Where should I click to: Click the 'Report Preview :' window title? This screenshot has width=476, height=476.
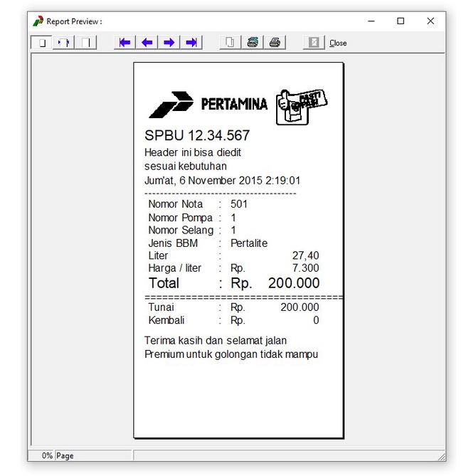(x=74, y=21)
